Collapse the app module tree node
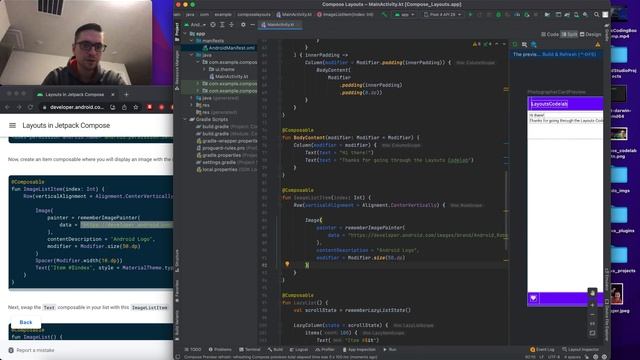 [185, 33]
